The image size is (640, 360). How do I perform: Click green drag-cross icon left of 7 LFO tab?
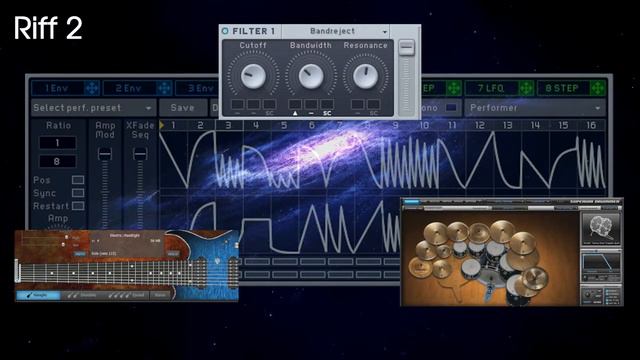coord(453,88)
